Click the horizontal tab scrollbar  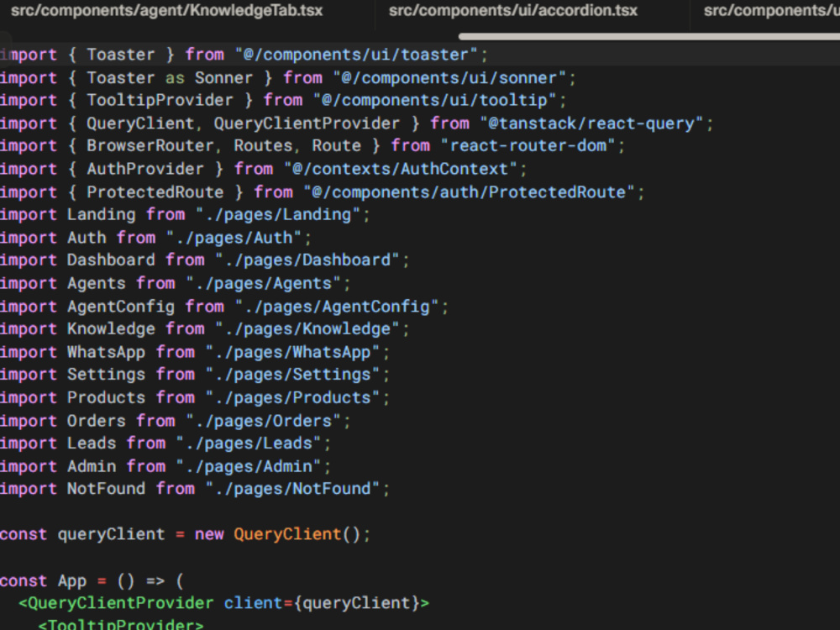point(649,36)
